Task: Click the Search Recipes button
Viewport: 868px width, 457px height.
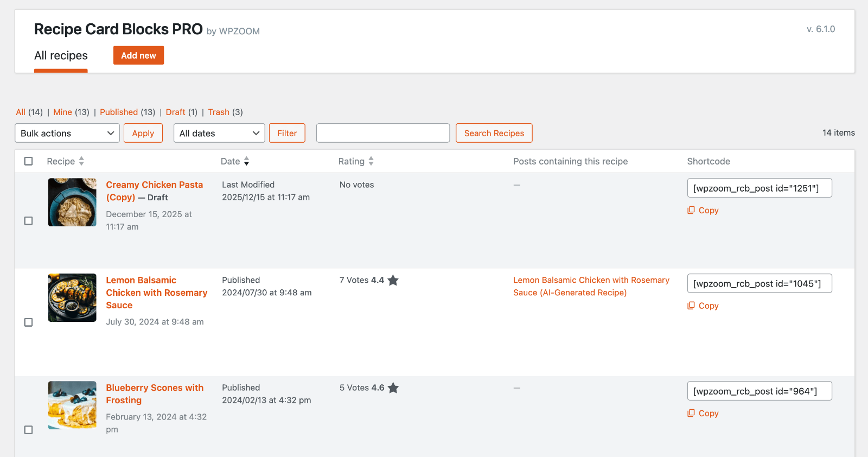Action: [x=494, y=134]
